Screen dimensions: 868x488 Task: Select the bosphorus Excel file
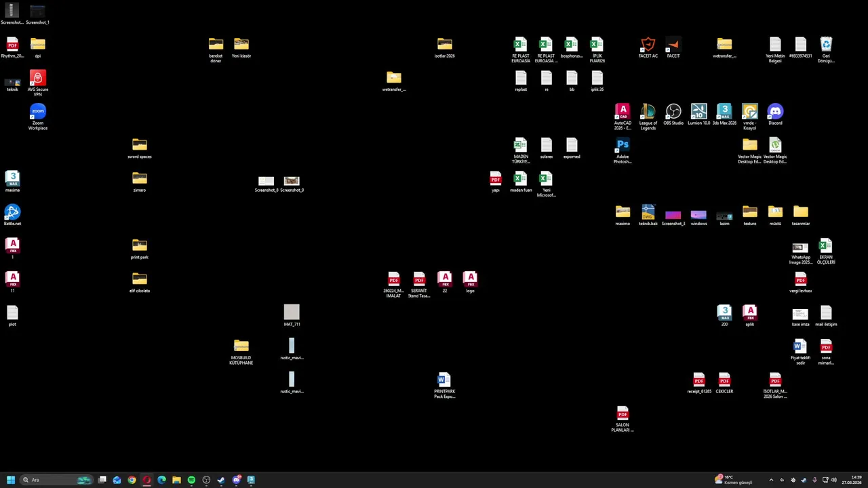click(x=572, y=48)
